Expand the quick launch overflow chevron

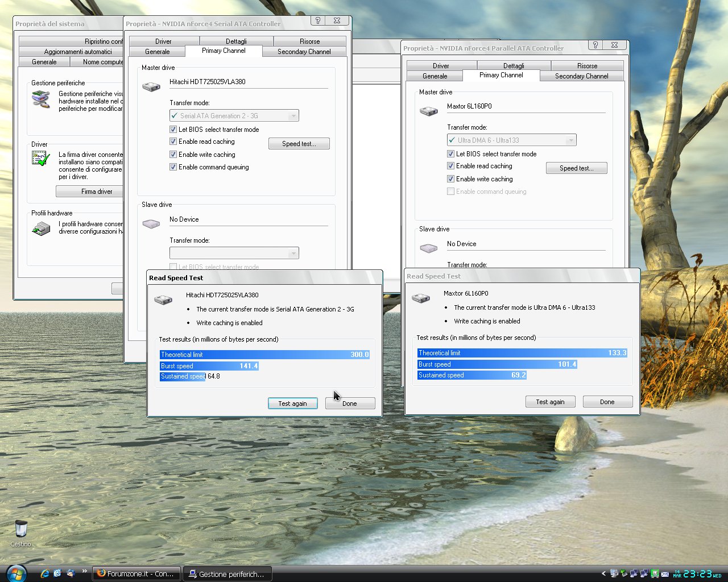pyautogui.click(x=85, y=571)
